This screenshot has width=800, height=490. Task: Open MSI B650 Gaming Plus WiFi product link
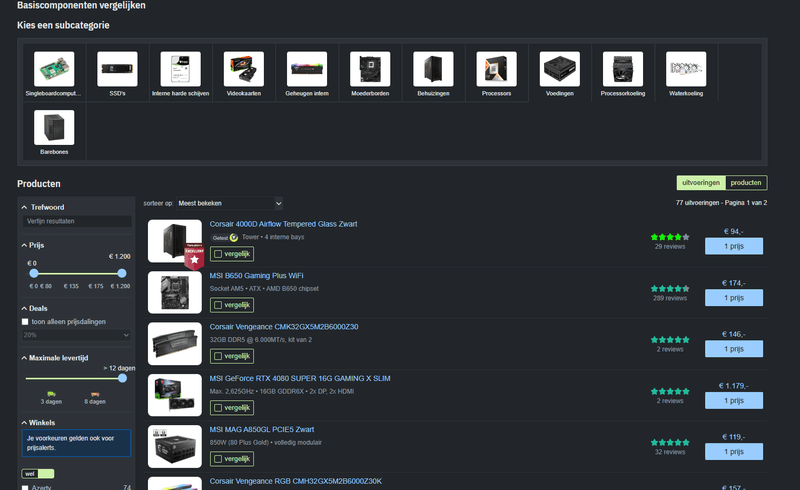pyautogui.click(x=256, y=276)
